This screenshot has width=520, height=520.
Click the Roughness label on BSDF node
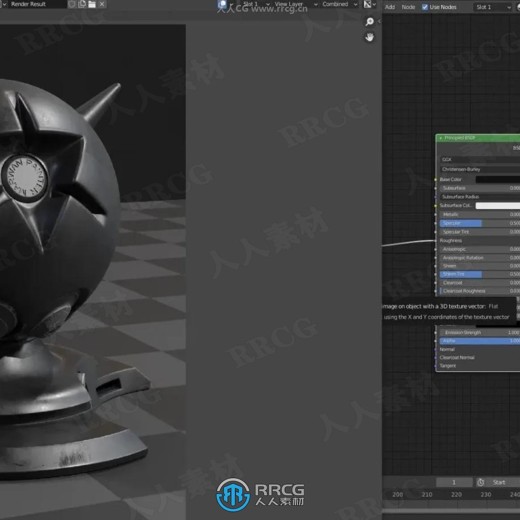[x=451, y=241]
